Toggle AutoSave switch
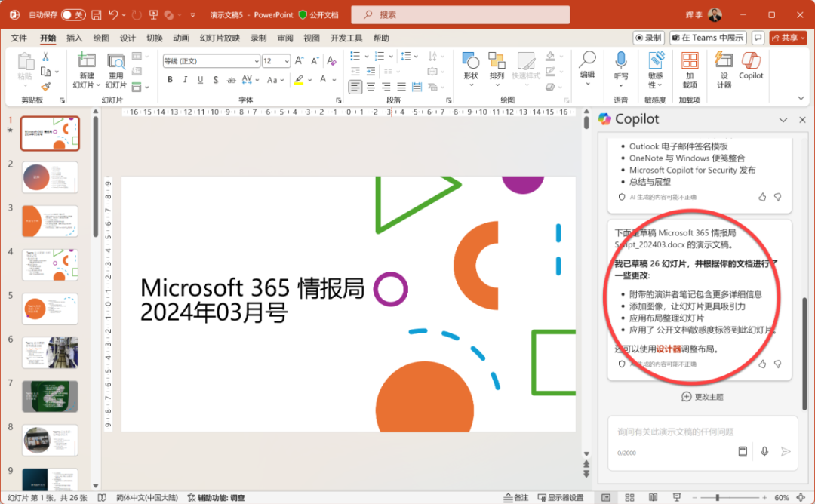This screenshot has height=504, width=815. (x=72, y=15)
